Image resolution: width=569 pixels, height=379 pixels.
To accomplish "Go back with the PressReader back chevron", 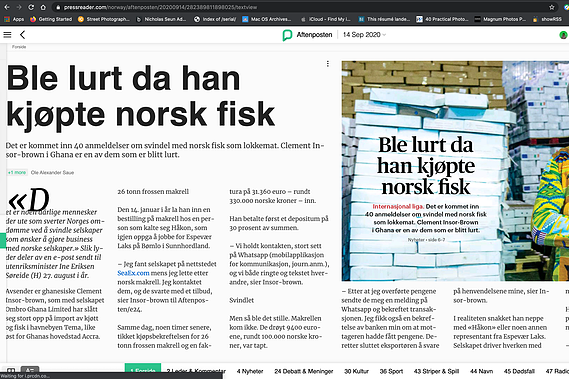I will click(x=22, y=35).
